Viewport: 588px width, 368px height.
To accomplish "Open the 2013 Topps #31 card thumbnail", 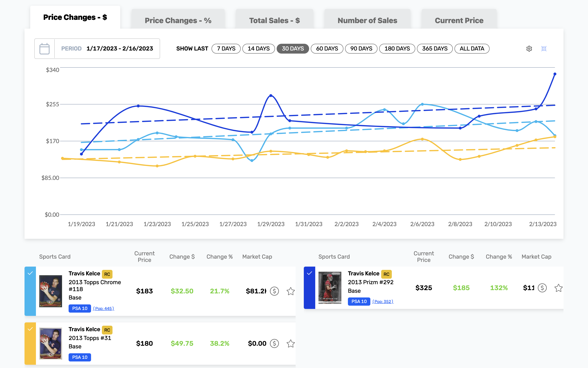I will coord(51,343).
